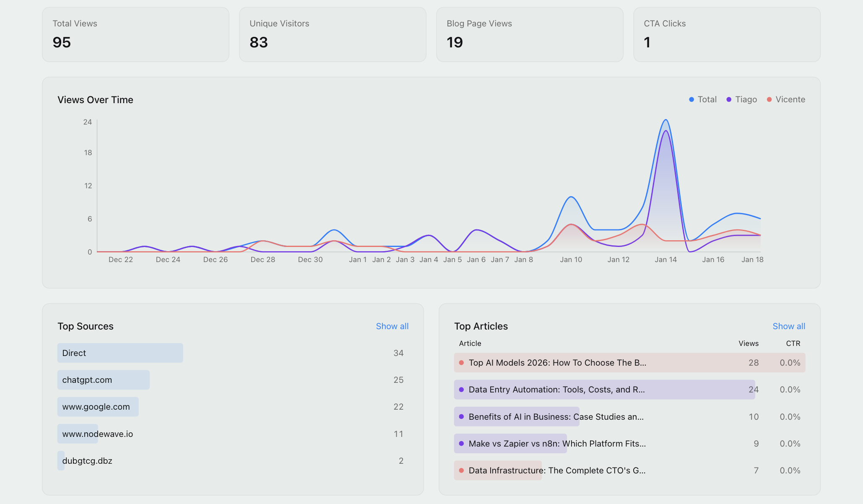The image size is (863, 504).
Task: Select the Total Views stat card
Action: click(x=135, y=34)
